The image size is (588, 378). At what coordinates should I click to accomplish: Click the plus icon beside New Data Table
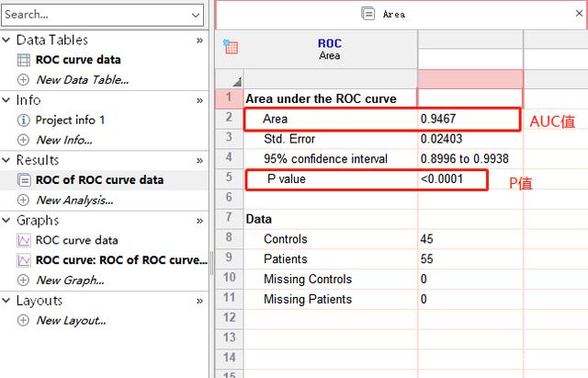23,80
